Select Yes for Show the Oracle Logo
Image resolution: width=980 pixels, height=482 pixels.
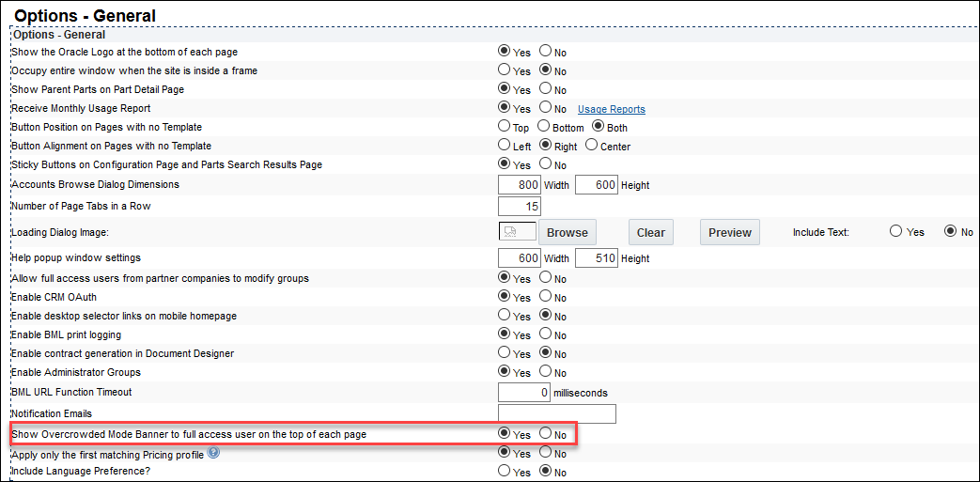pos(503,51)
